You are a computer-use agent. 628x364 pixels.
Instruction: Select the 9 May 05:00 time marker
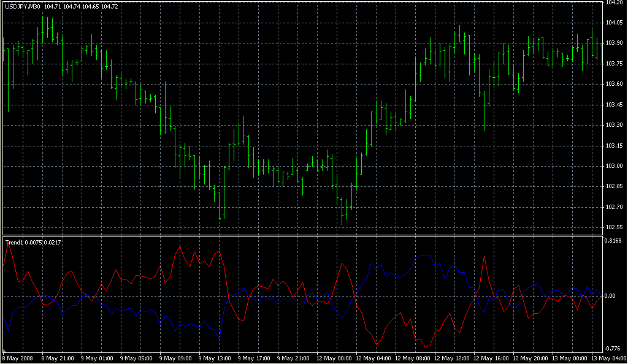coord(136,358)
